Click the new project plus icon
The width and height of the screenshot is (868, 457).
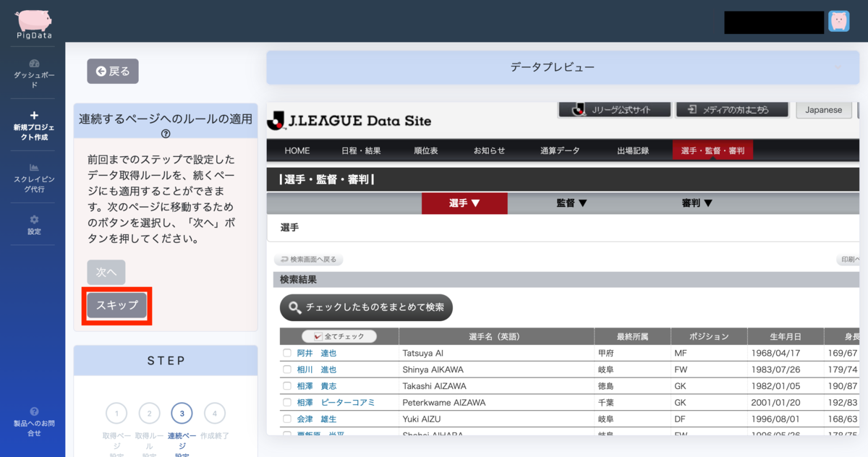34,115
